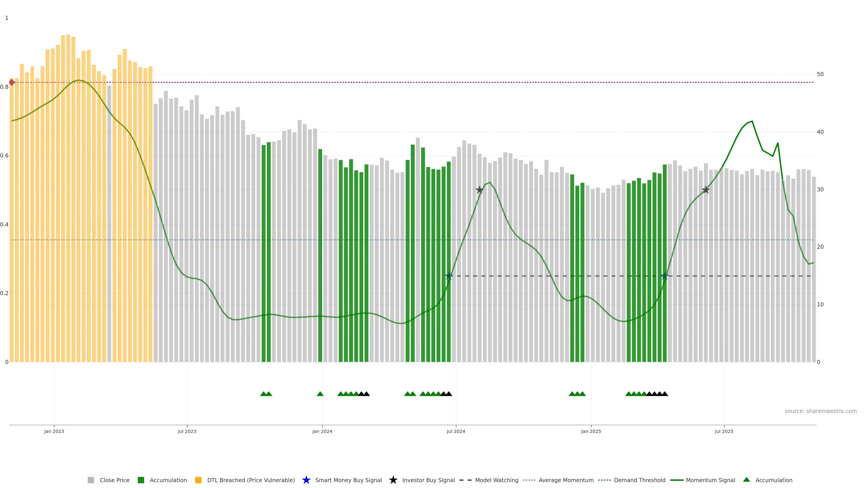Toggle Model Watching dashed line legend entry
The width and height of the screenshot is (868, 488).
[x=496, y=480]
